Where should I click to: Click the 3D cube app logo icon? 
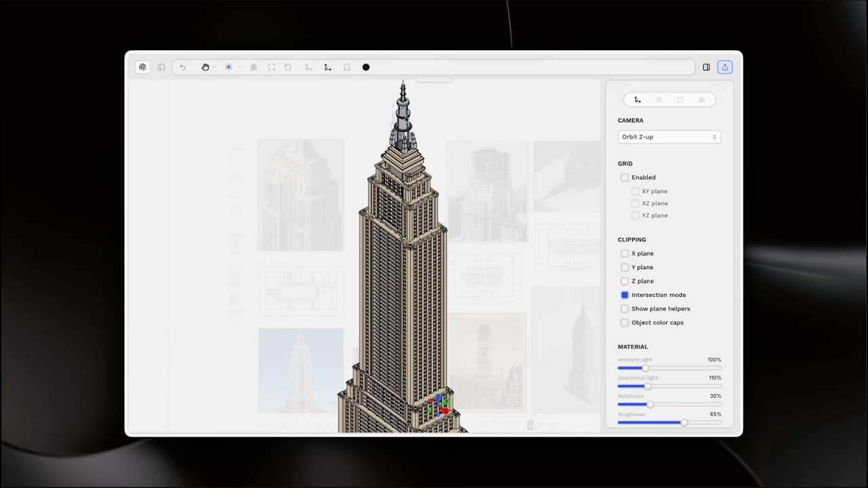(142, 67)
